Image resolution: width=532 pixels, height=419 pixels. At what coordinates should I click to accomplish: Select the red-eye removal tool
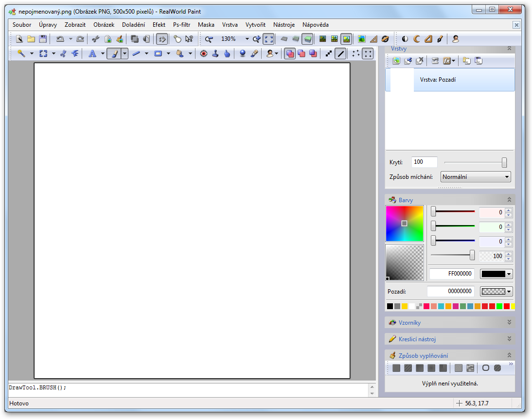[x=204, y=53]
